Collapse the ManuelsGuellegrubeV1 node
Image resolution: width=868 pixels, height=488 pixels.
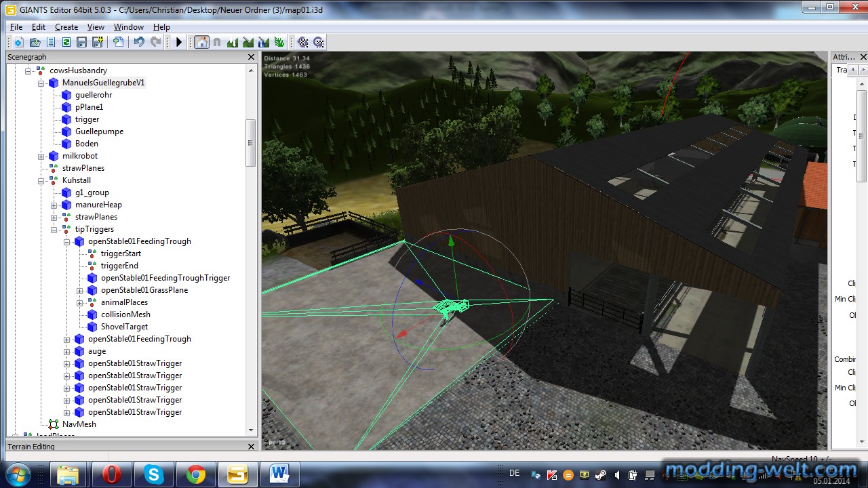41,83
